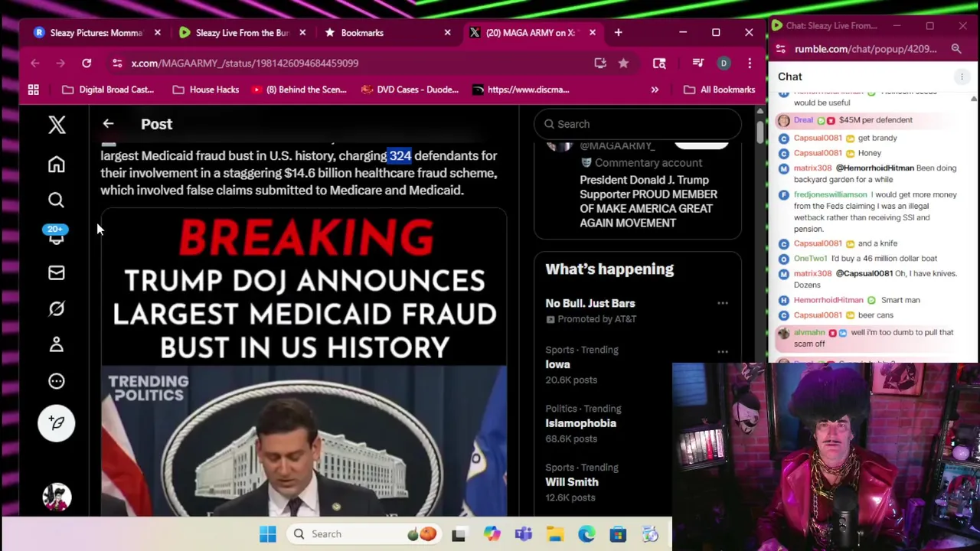
Task: Open more options for Iowa trend
Action: click(723, 352)
